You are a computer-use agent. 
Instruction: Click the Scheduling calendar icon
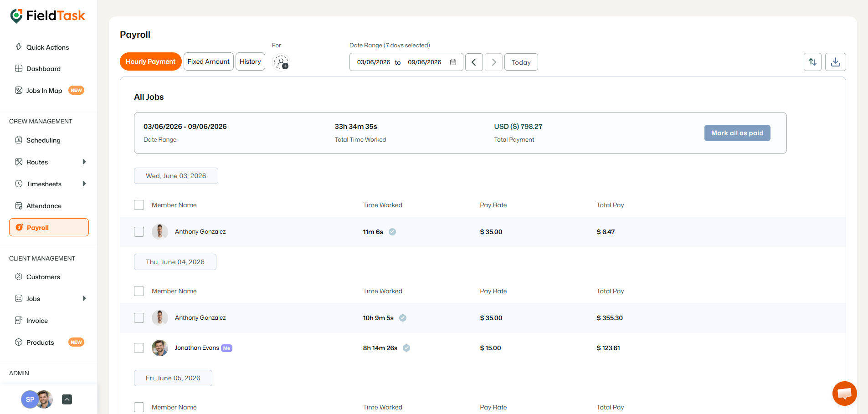[19, 140]
